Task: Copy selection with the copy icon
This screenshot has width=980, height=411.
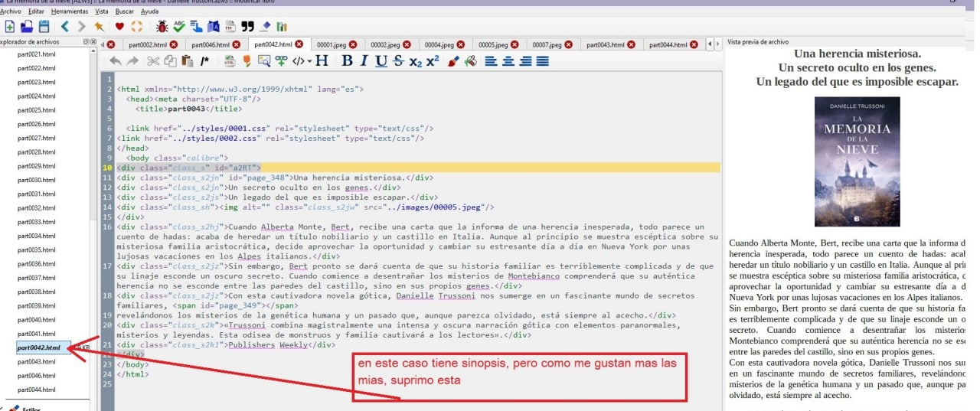Action: tap(169, 61)
